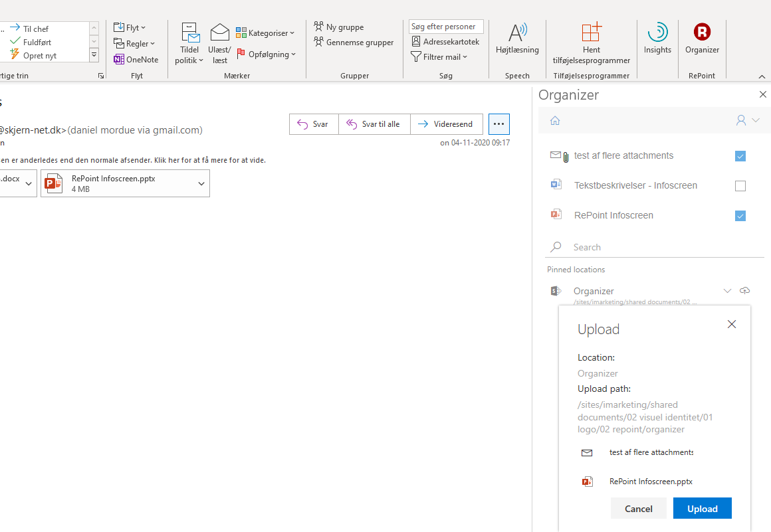
Task: Uncheck 'test af flere attachments' checkbox
Action: coord(740,156)
